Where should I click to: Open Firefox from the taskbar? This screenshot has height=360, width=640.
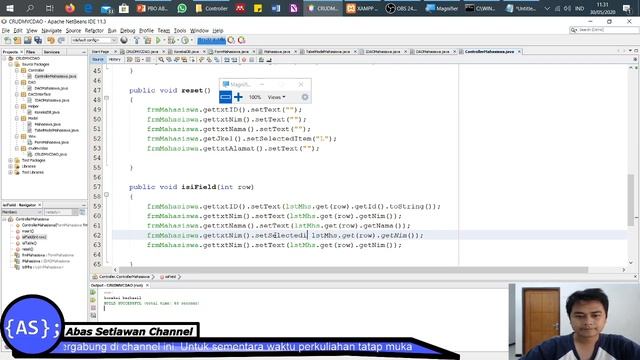70,8
